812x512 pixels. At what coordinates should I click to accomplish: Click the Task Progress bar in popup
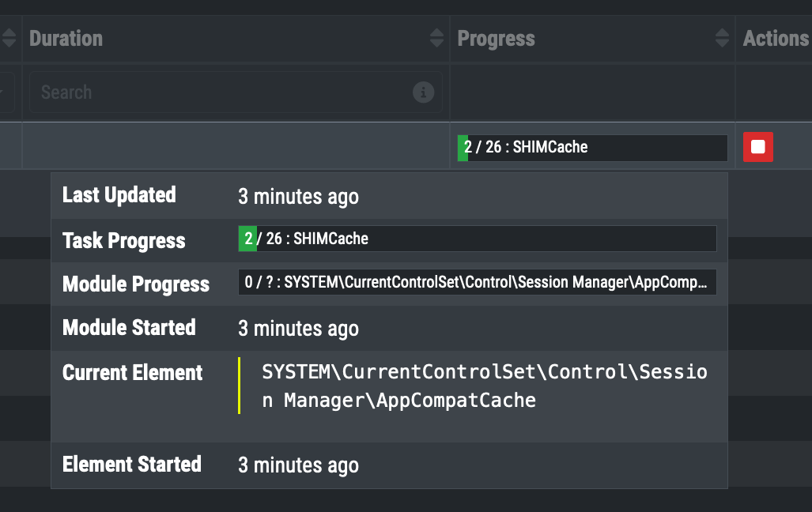477,239
